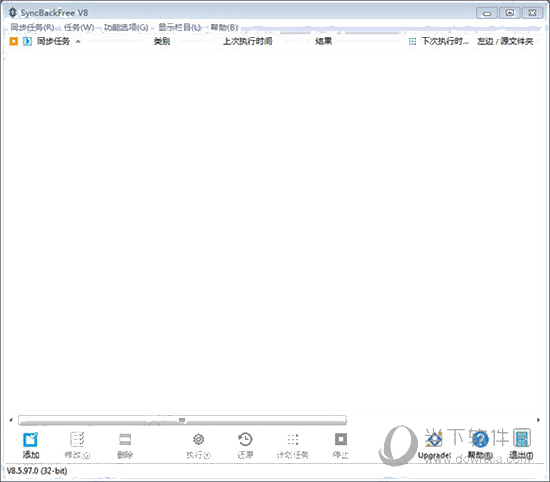Sort by the 下次执行时 column header
The width and height of the screenshot is (550, 482).
click(445, 41)
